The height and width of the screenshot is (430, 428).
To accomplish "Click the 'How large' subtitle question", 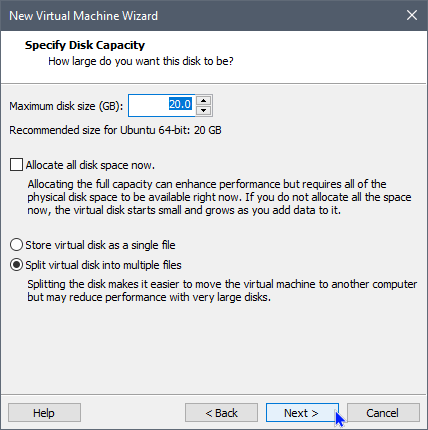I will tap(141, 61).
